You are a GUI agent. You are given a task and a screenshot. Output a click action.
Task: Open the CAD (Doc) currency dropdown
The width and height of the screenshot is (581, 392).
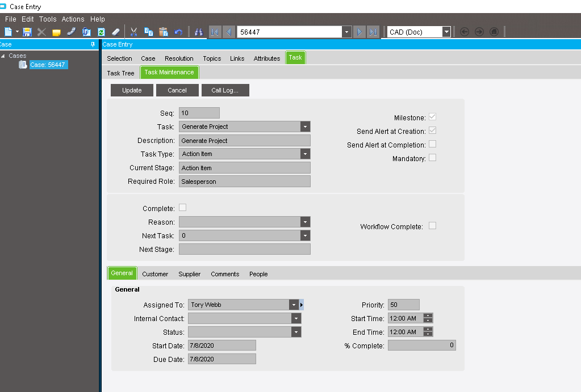coord(446,32)
